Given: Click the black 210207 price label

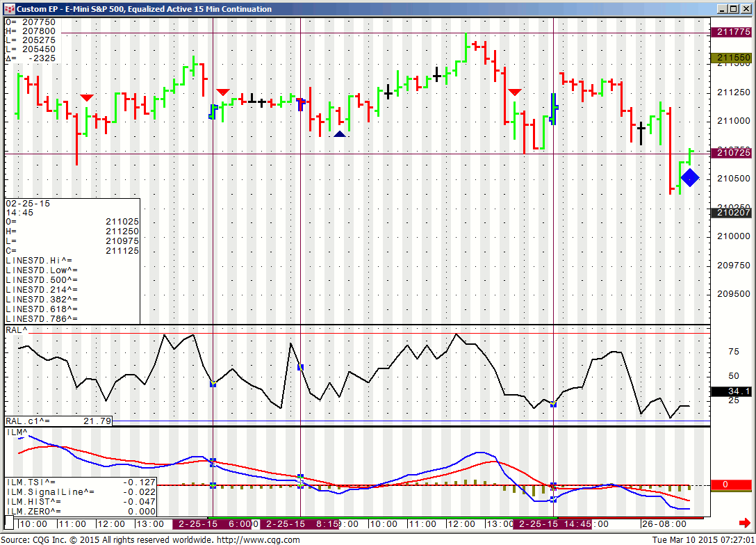Looking at the screenshot, I should [x=732, y=213].
